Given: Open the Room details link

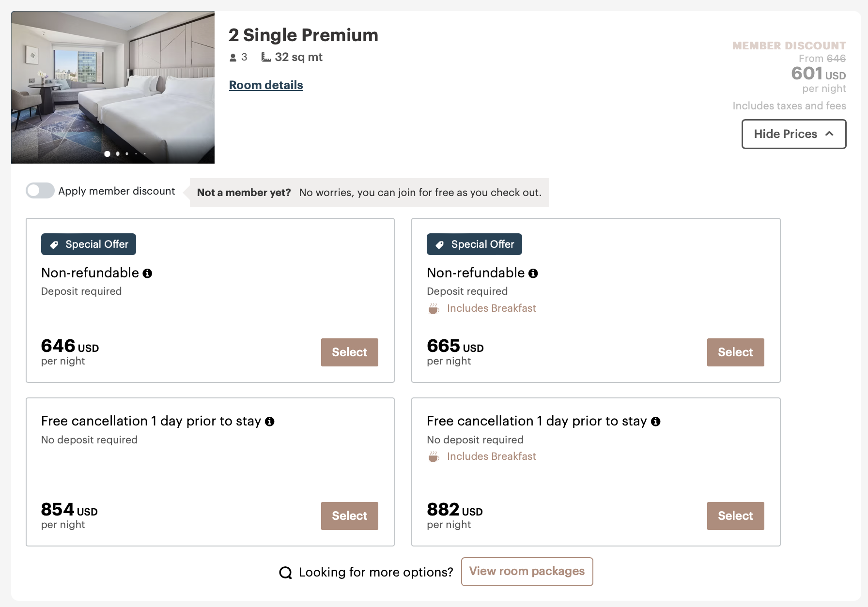Looking at the screenshot, I should pyautogui.click(x=266, y=85).
